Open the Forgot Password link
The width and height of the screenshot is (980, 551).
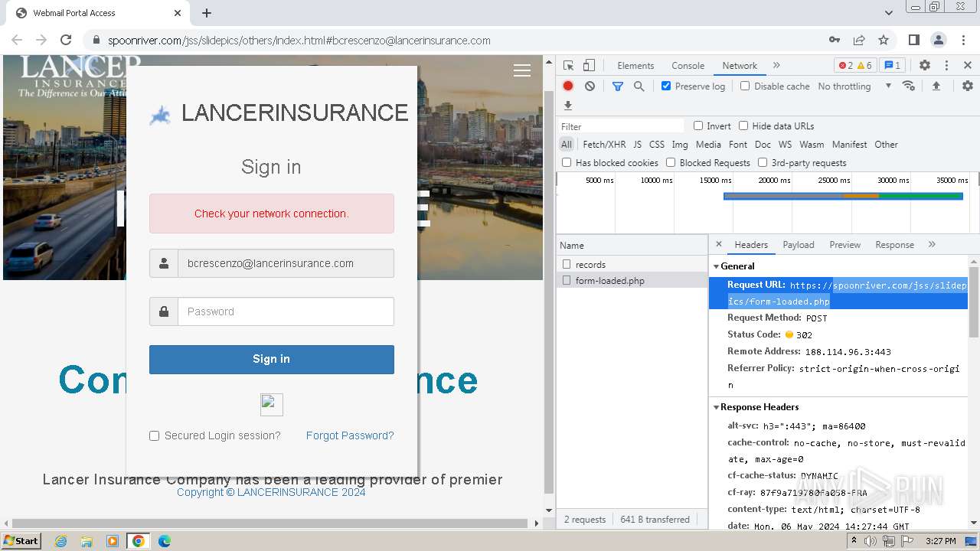pos(350,435)
